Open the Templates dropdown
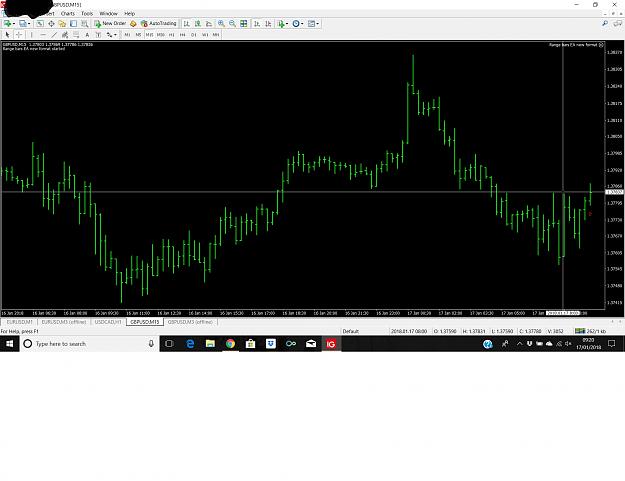 pos(313,24)
